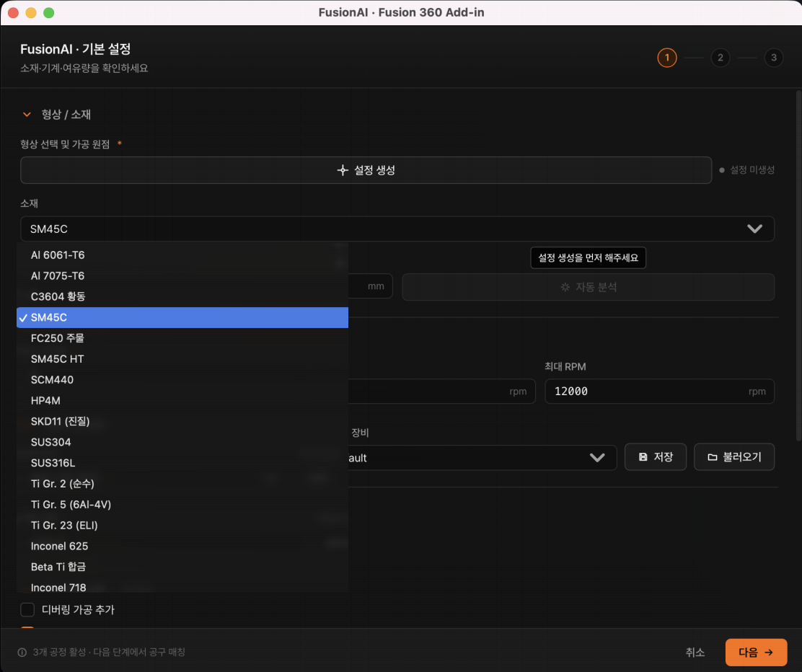
Task: Click the floppy disk save icon
Action: point(643,457)
